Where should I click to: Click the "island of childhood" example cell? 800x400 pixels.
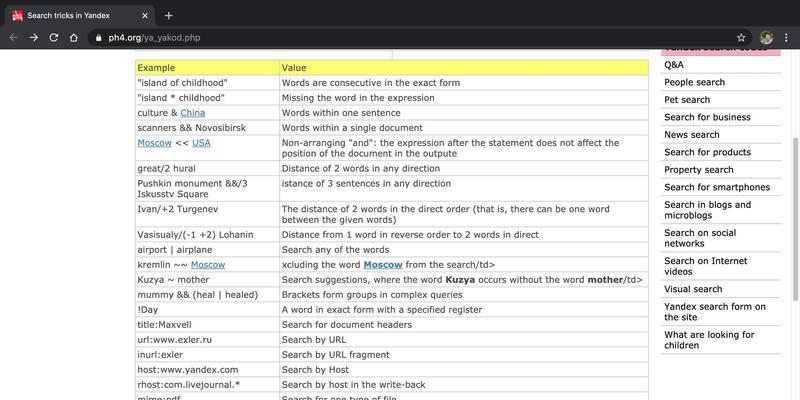208,83
